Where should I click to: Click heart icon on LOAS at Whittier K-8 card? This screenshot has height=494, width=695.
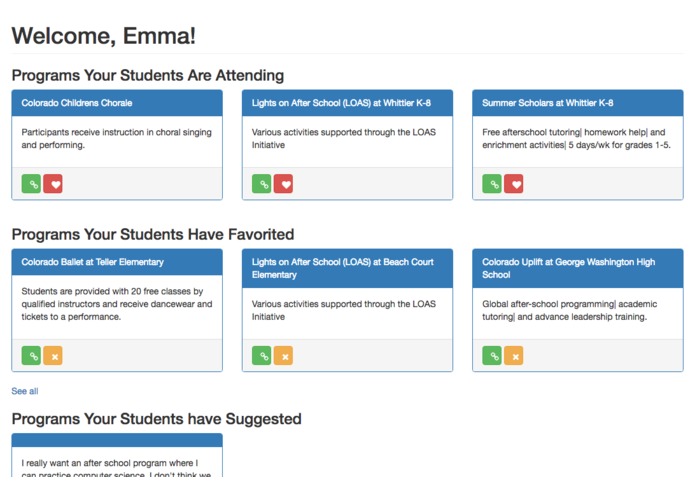pyautogui.click(x=284, y=184)
